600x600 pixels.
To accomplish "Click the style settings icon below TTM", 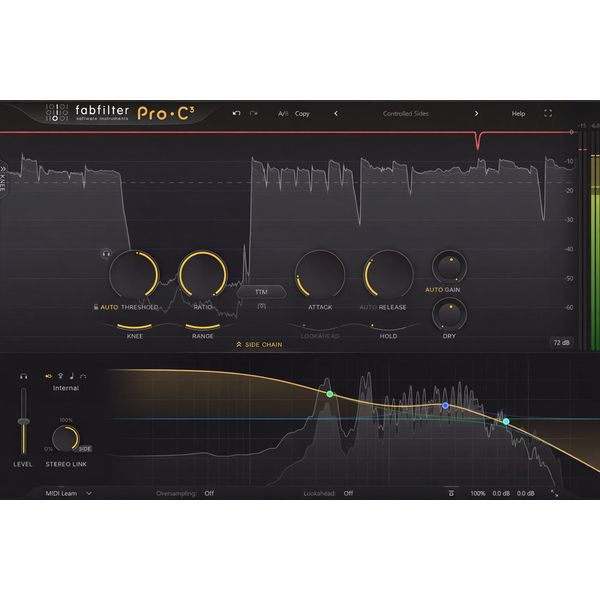I will point(262,306).
